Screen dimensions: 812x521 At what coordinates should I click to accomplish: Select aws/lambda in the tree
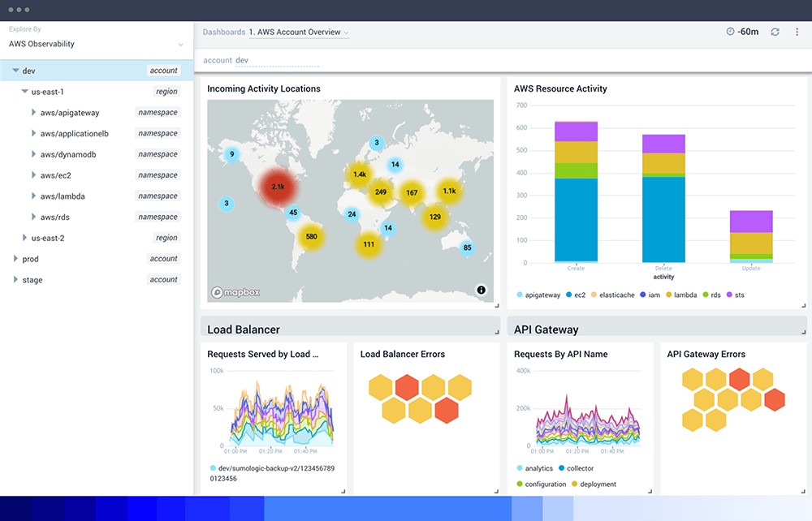[x=63, y=196]
